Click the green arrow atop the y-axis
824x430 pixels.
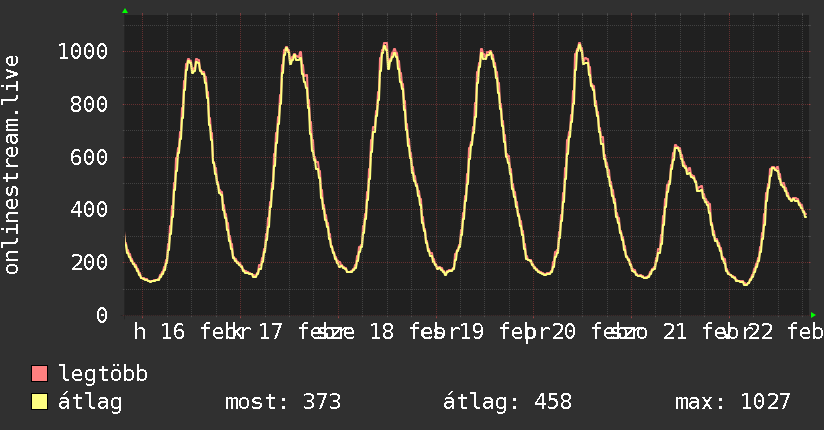tap(125, 11)
